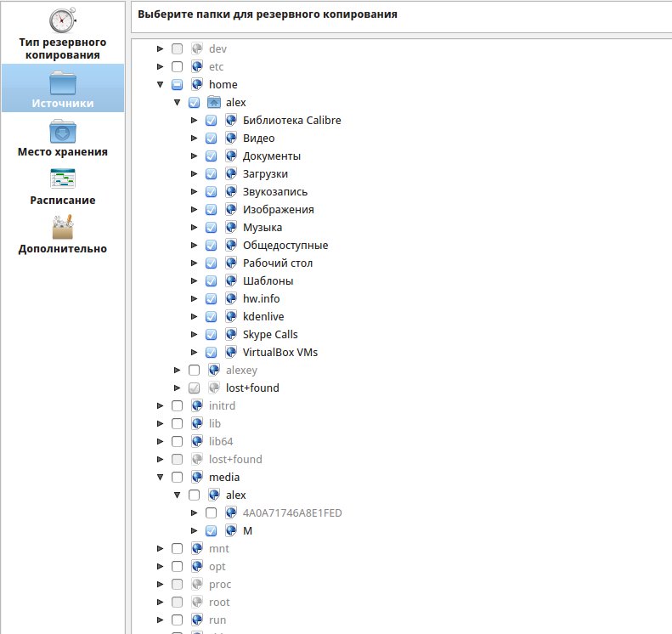The width and height of the screenshot is (672, 634).
Task: Uncheck the Документы folder checkbox
Action: (x=211, y=156)
